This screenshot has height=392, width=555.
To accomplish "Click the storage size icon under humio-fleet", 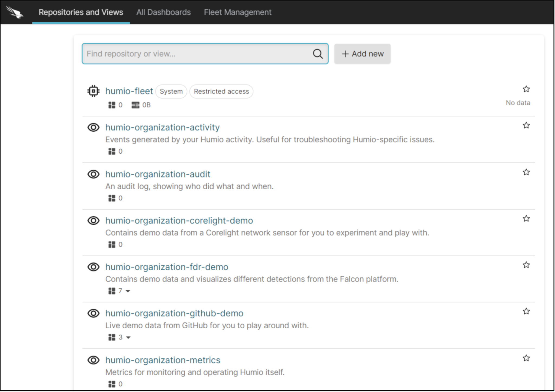I will click(x=135, y=105).
